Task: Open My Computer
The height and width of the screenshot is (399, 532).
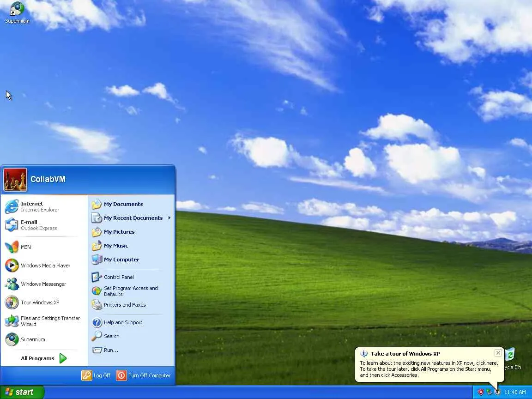Action: pyautogui.click(x=131, y=260)
